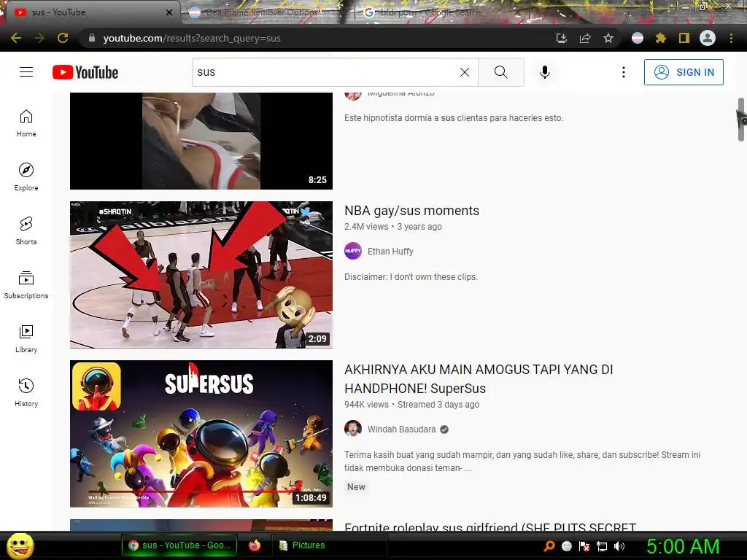Screen dimensions: 747x560
Task: Click the New badge on SuperSus video
Action: click(x=356, y=487)
